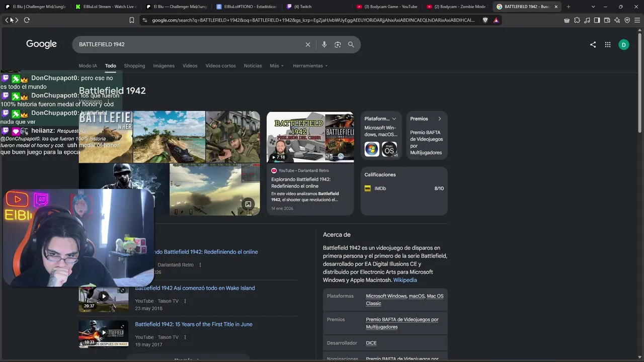644x362 pixels.
Task: Switch to the Noticias tab
Action: [253, 66]
